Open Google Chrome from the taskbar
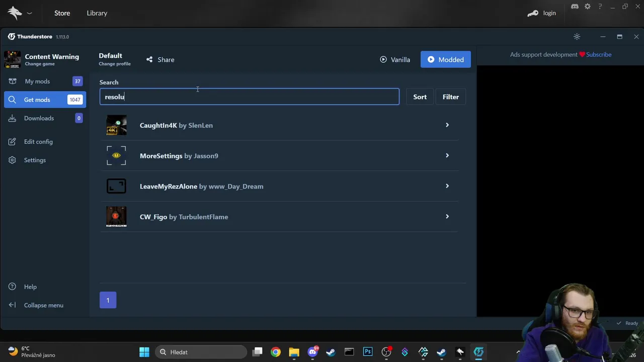This screenshot has height=362, width=644. click(x=275, y=352)
